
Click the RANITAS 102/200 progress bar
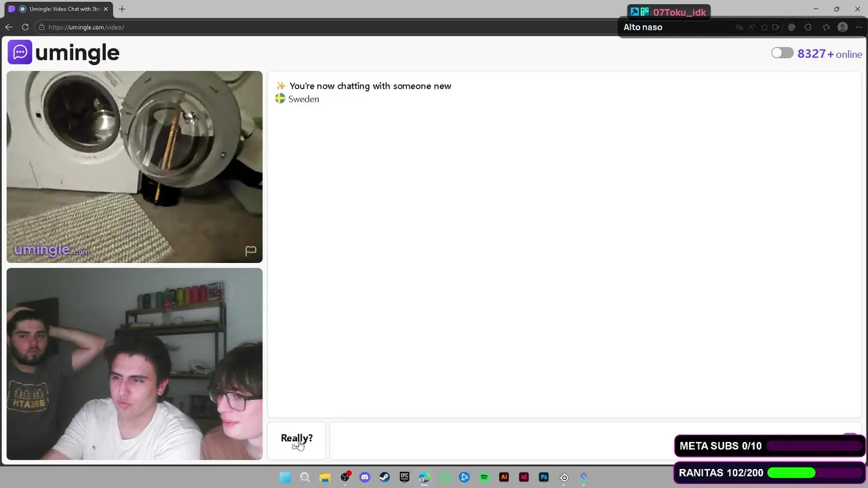pyautogui.click(x=770, y=472)
